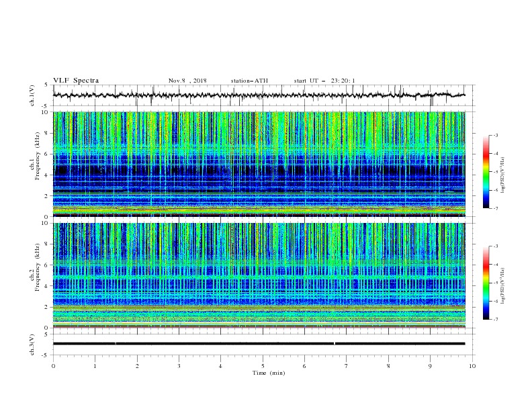Select the date label 'Nov.8 , 2018'
Viewport: 532px width, 411px height.
point(187,81)
